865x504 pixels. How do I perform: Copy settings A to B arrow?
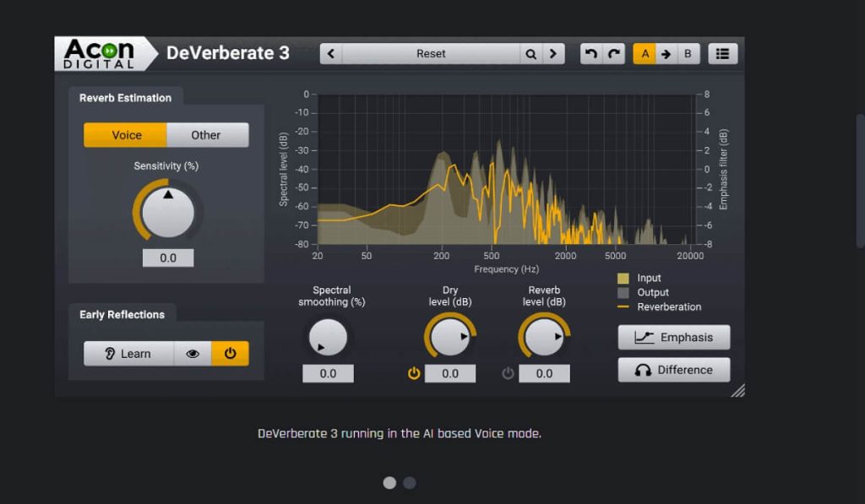tap(666, 54)
